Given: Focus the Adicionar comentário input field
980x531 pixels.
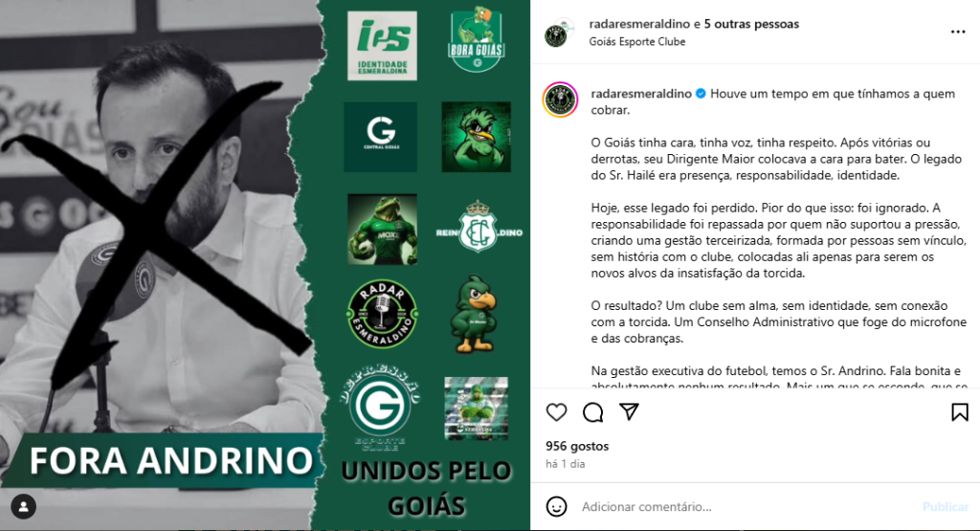Looking at the screenshot, I should pyautogui.click(x=746, y=507).
